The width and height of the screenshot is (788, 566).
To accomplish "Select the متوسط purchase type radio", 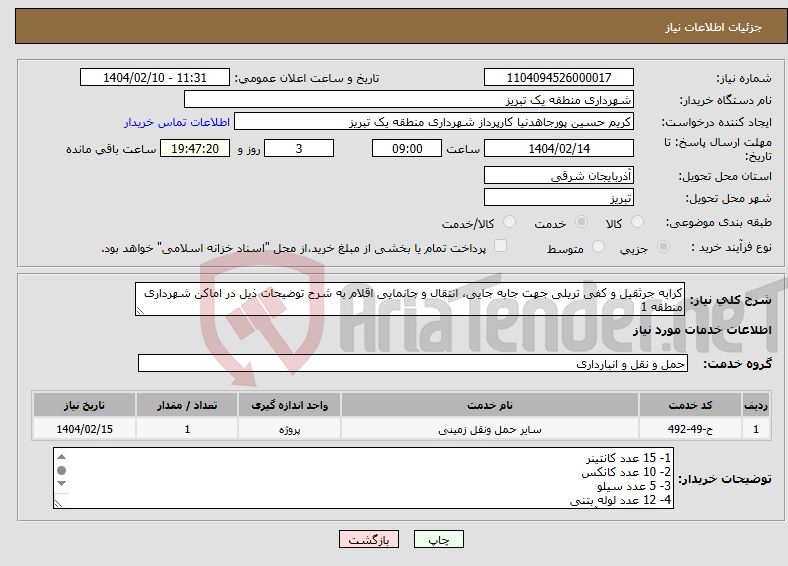I will pos(598,247).
